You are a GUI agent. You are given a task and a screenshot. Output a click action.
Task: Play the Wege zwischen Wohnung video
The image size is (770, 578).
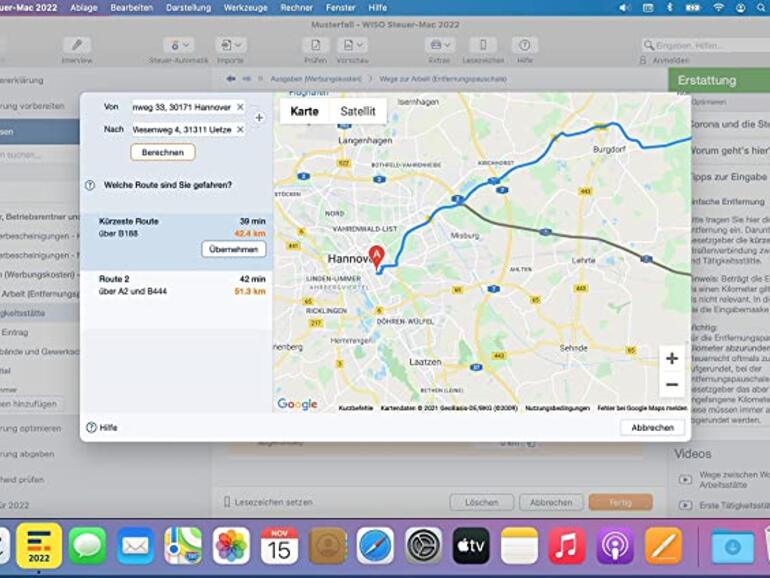(x=686, y=479)
